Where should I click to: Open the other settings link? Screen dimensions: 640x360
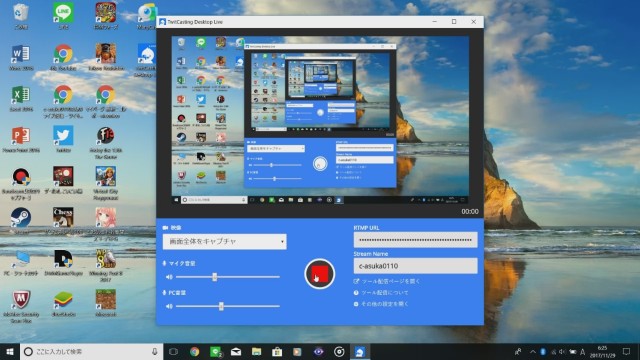(381, 304)
